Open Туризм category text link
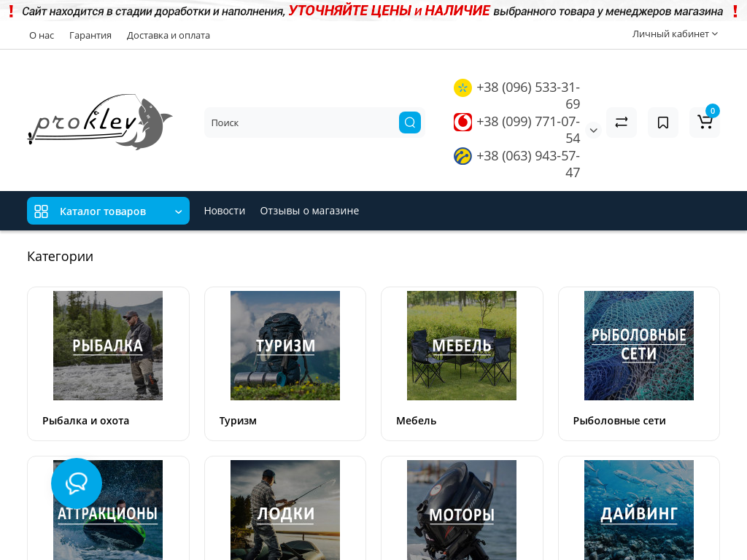Screen dimensions: 747x560 (x=238, y=421)
